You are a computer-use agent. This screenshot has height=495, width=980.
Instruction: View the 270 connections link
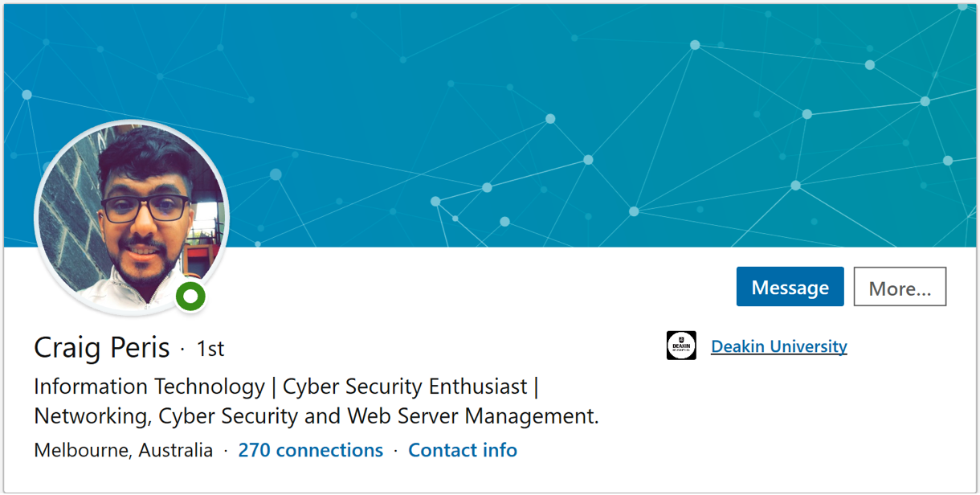pyautogui.click(x=310, y=450)
